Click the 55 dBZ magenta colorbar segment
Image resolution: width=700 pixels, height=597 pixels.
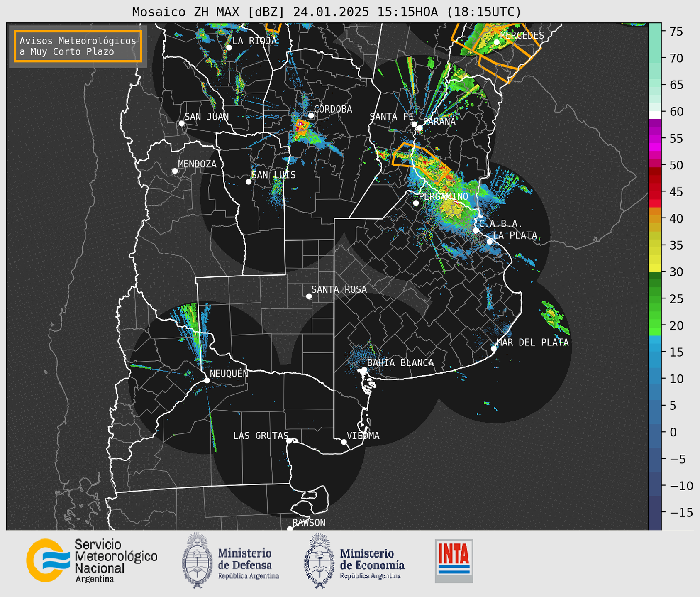click(x=655, y=139)
